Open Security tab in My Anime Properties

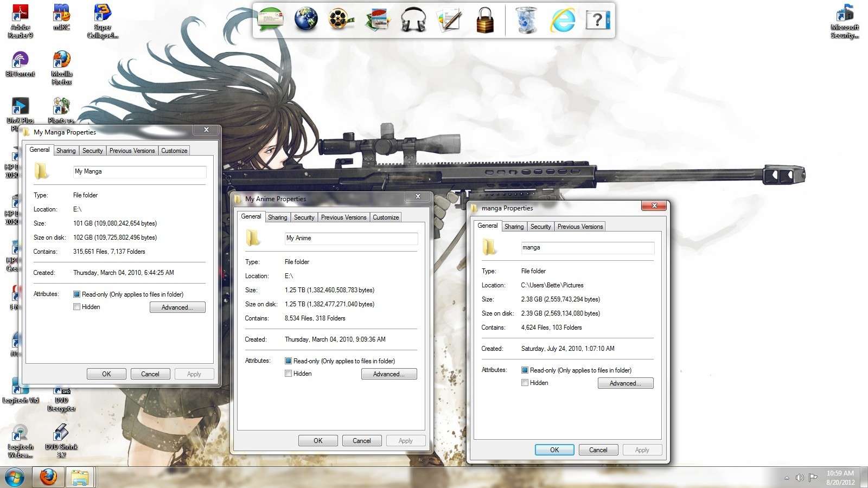[304, 217]
